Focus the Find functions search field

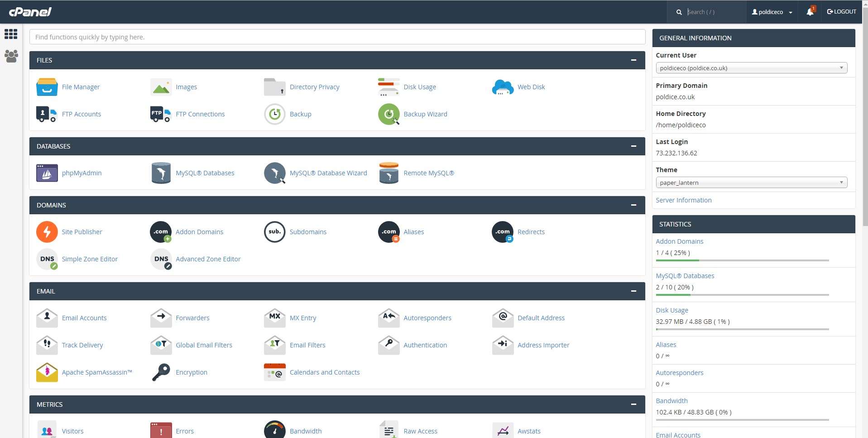(337, 37)
